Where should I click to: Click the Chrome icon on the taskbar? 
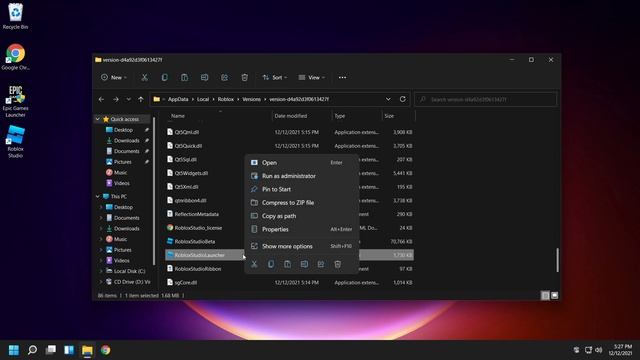pos(106,350)
